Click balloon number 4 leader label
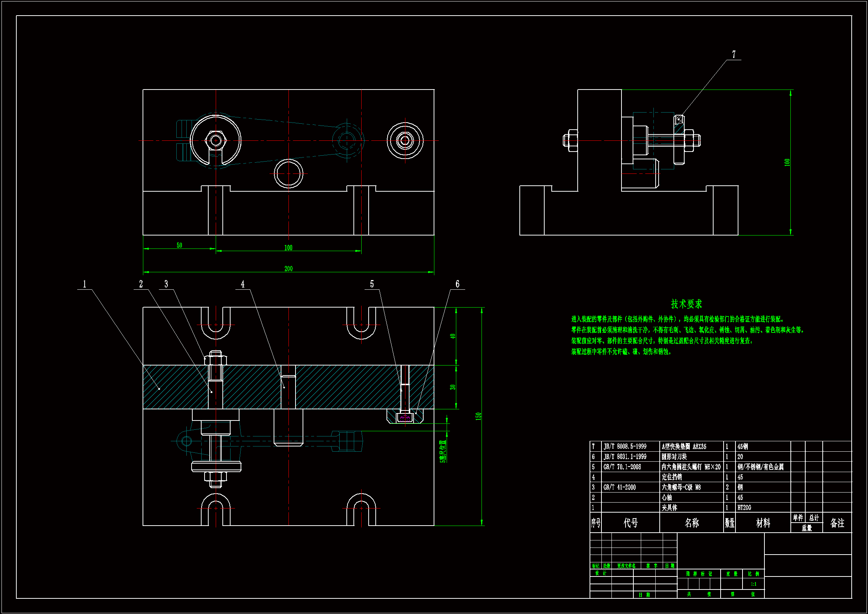Image resolution: width=868 pixels, height=614 pixels. [243, 284]
